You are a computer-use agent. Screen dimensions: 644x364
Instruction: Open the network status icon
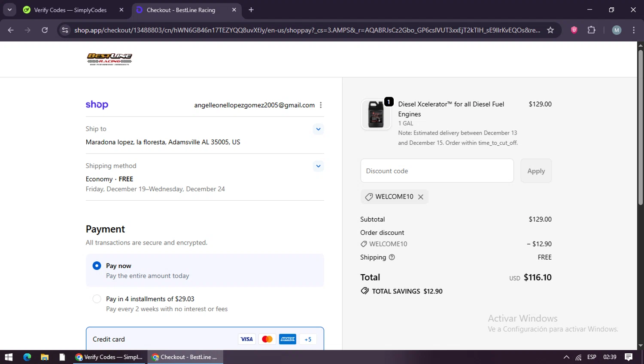(x=579, y=357)
